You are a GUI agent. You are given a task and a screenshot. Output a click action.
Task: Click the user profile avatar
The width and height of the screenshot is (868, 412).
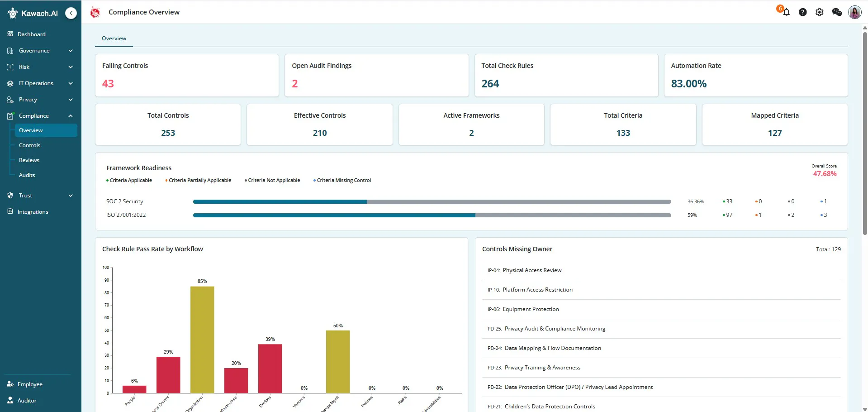coord(854,12)
